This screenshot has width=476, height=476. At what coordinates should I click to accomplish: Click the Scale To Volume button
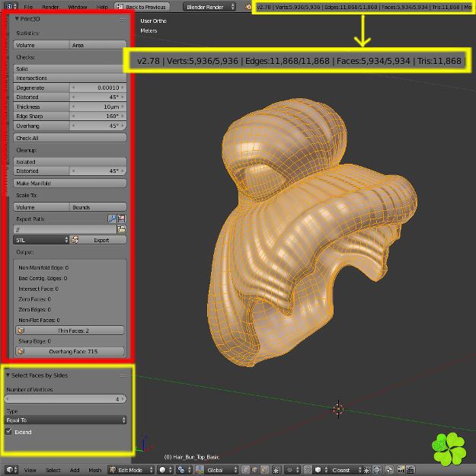[41, 207]
